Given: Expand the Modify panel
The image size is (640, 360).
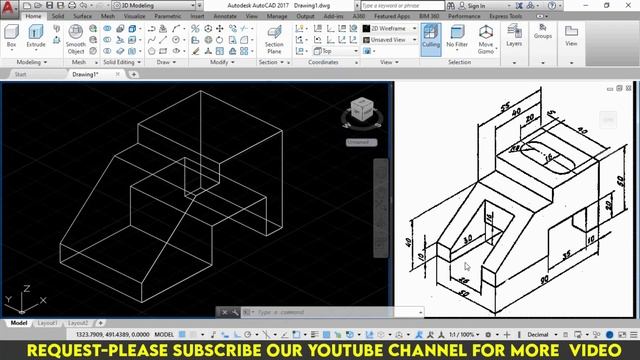Looking at the screenshot, I should 222,62.
